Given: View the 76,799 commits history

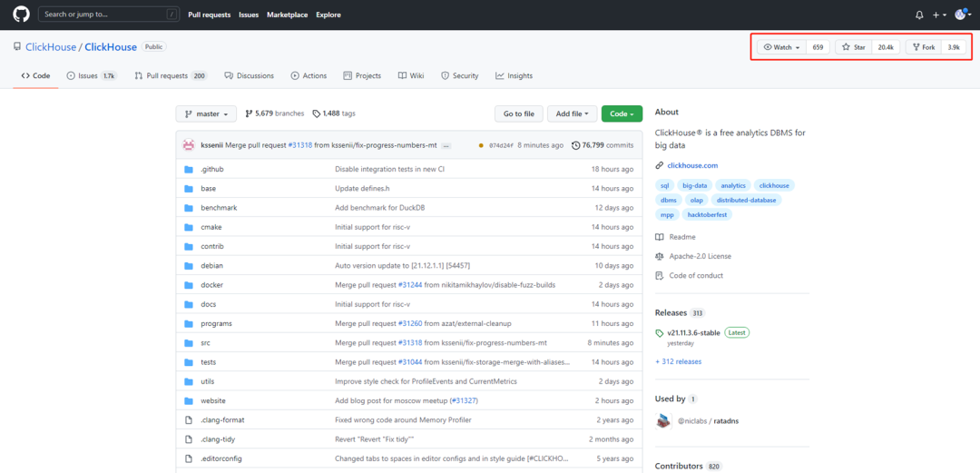Looking at the screenshot, I should point(603,145).
